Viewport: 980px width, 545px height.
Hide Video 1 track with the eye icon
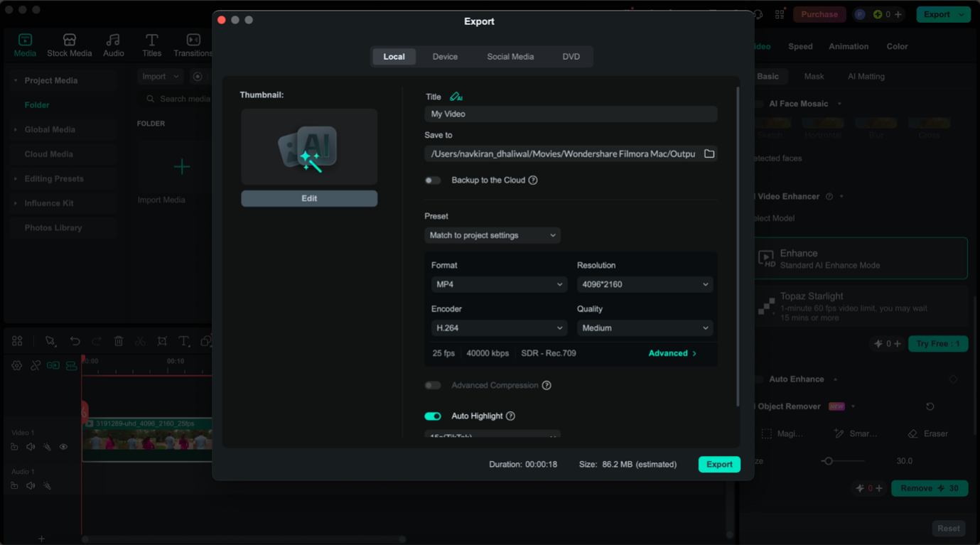[63, 446]
